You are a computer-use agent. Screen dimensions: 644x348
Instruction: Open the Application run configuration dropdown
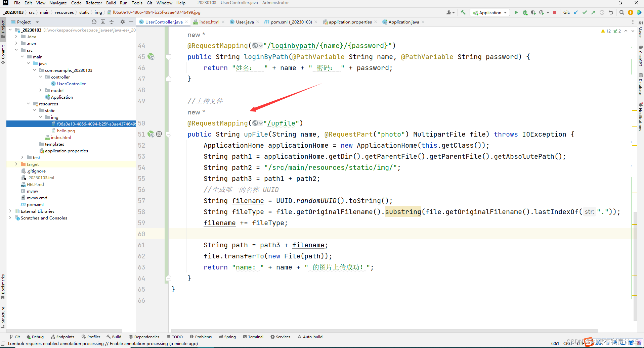tap(490, 12)
